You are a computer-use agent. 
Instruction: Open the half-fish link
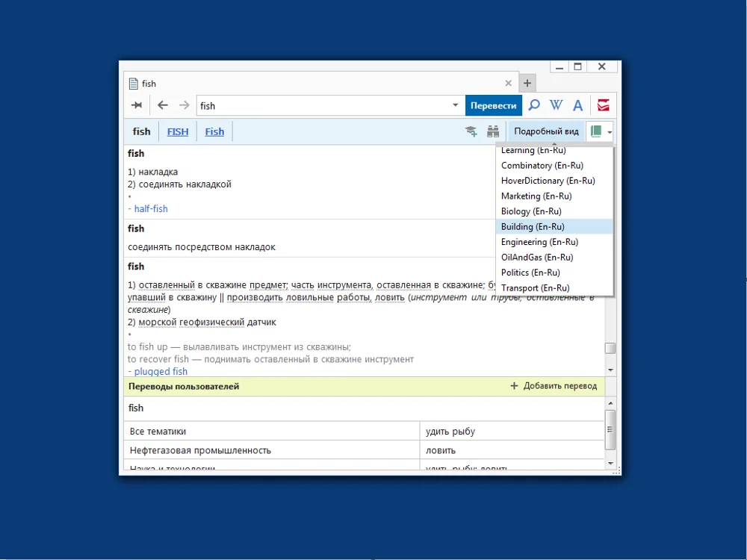click(x=151, y=208)
